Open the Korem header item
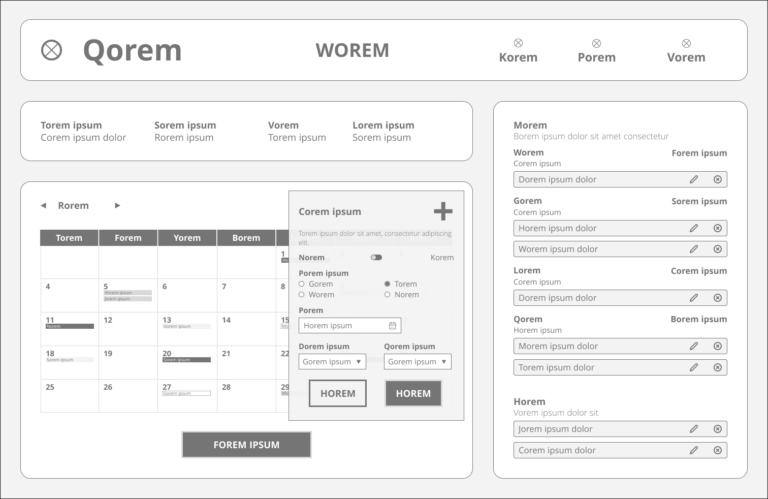 point(518,51)
